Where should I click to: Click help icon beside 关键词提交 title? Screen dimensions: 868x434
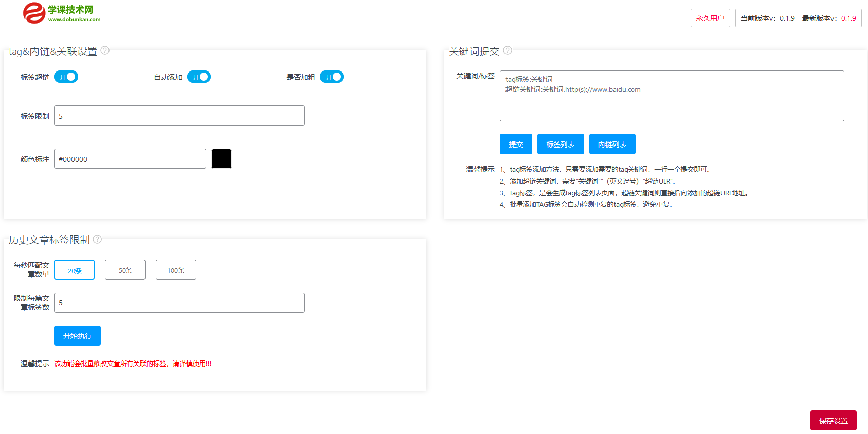[508, 50]
